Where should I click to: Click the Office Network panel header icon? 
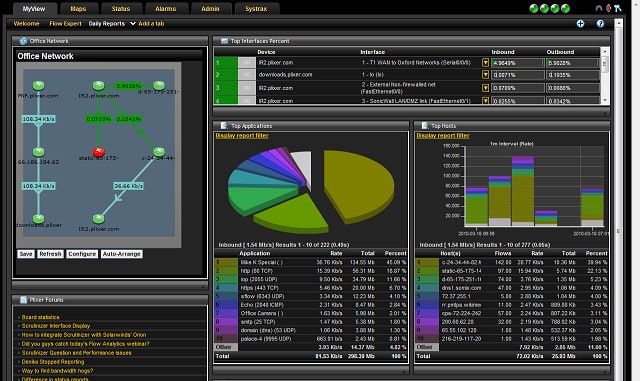pyautogui.click(x=23, y=41)
